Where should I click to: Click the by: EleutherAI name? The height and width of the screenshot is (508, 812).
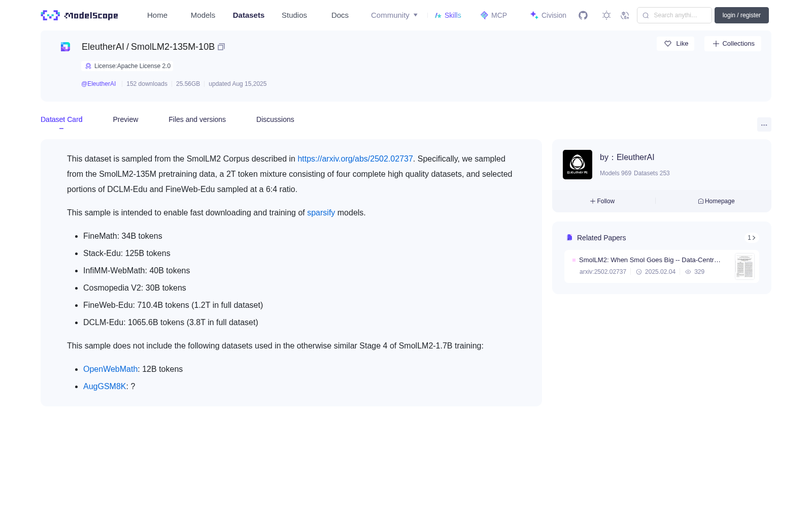point(627,157)
